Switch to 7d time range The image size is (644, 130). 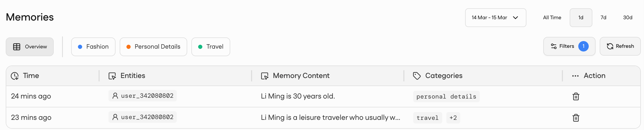[x=603, y=18]
